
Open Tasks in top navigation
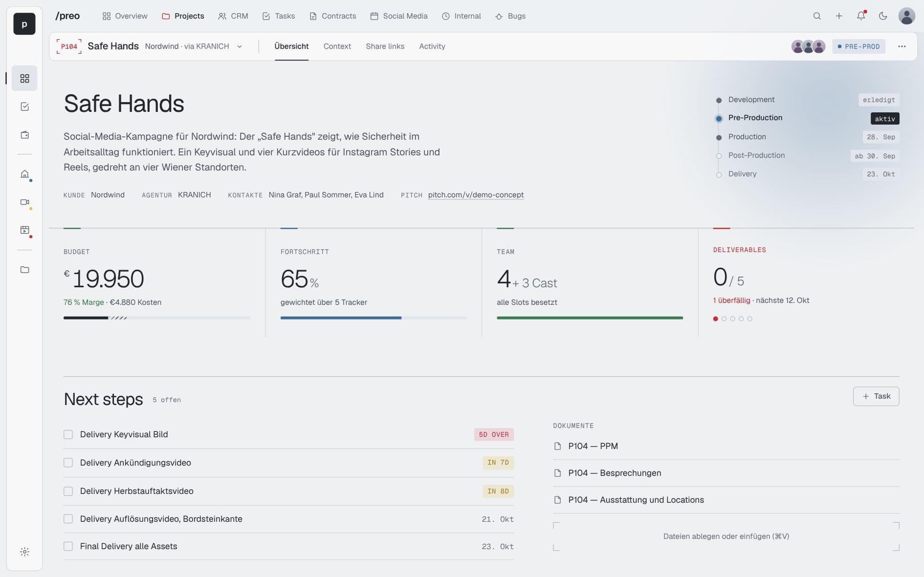tap(279, 16)
